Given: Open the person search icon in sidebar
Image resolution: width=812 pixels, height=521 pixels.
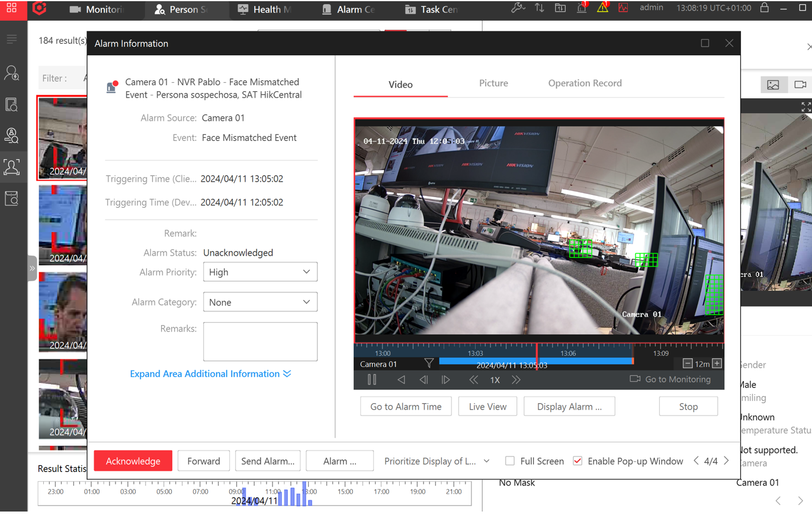Looking at the screenshot, I should coord(11,72).
